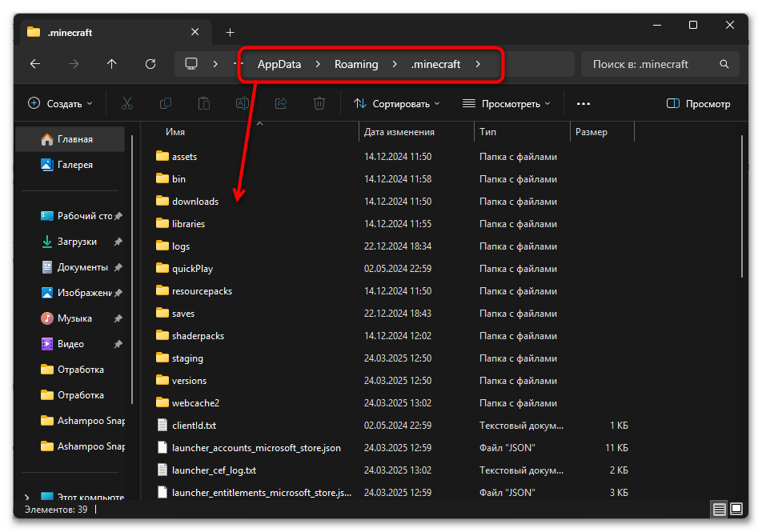The height and width of the screenshot is (532, 762).
Task: Click the This PC monitor icon in address bar
Action: tap(191, 64)
